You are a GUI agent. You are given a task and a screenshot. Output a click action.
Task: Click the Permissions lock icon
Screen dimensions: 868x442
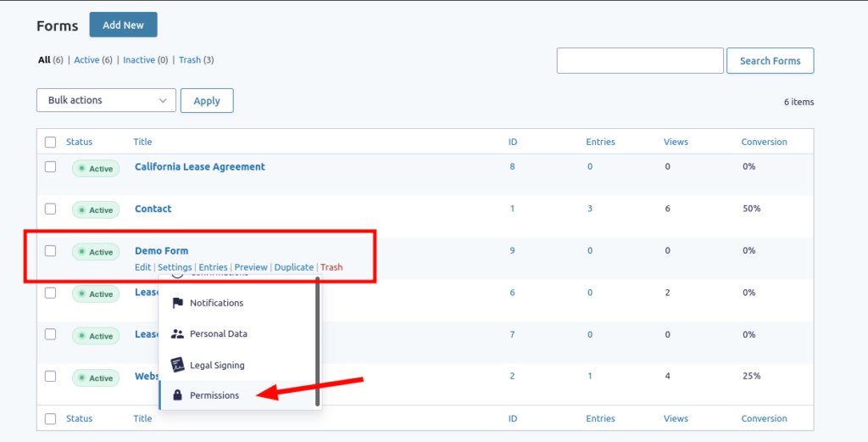(177, 395)
